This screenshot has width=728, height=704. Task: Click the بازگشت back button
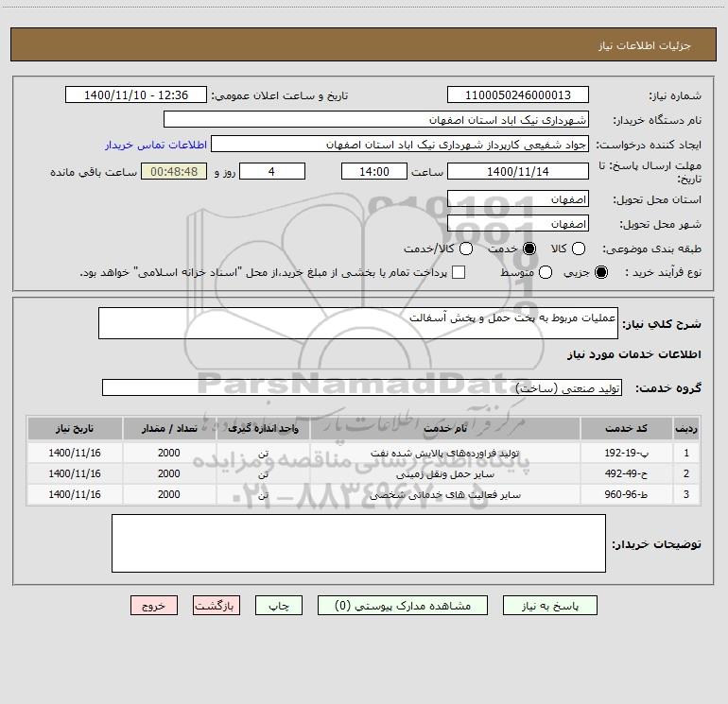pyautogui.click(x=217, y=606)
